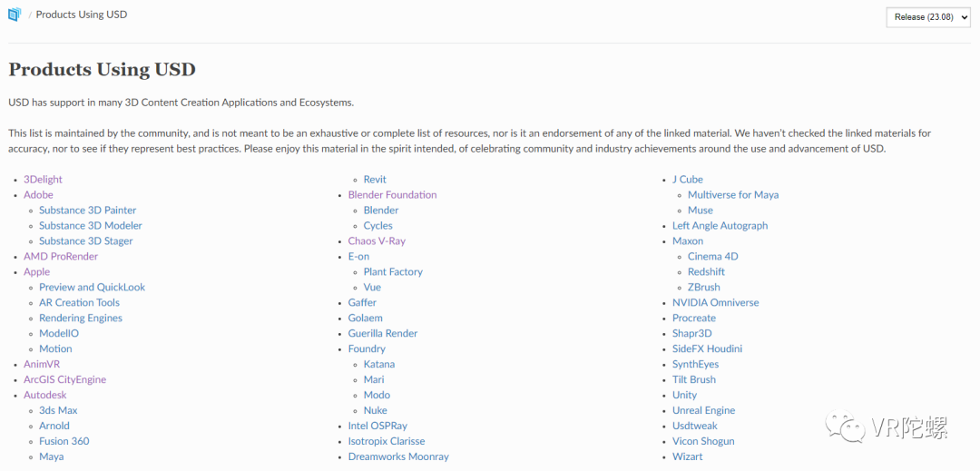The image size is (980, 471).
Task: Open the Chaos V-Ray link
Action: point(377,241)
